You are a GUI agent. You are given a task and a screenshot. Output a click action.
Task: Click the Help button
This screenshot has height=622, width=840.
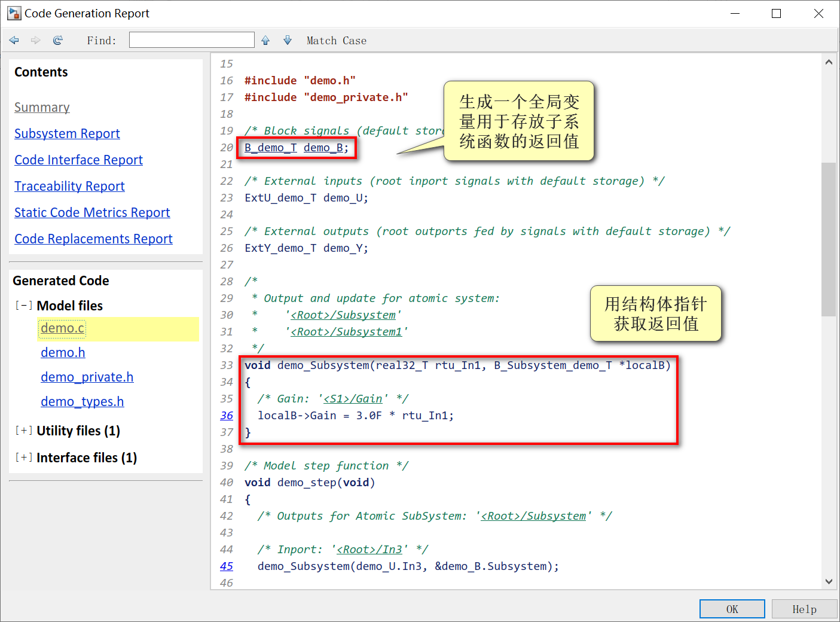click(x=805, y=609)
